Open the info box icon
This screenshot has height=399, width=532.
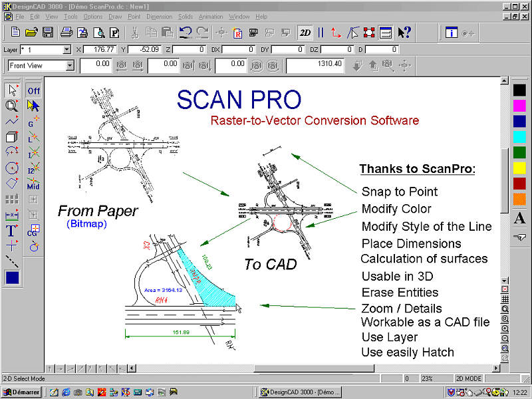(452, 33)
